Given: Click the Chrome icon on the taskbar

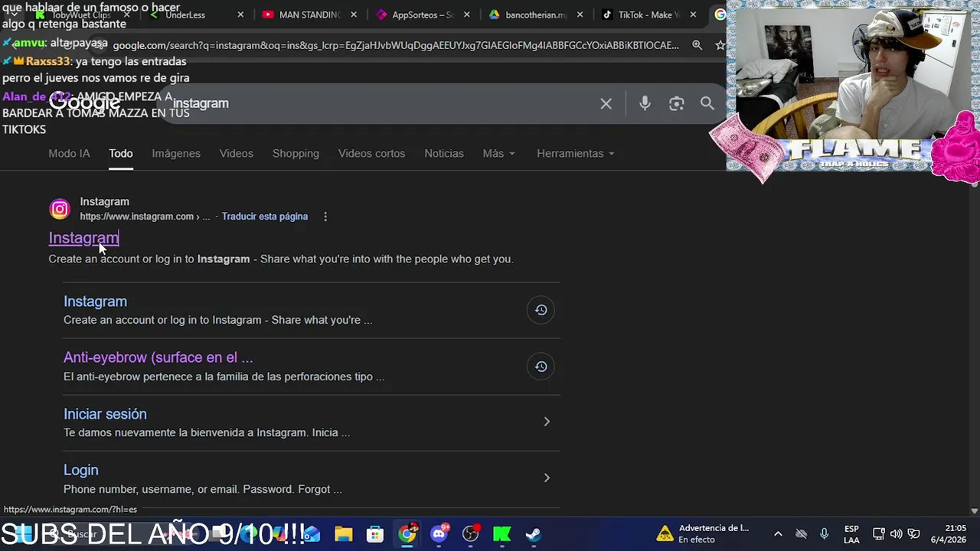Looking at the screenshot, I should coord(407,533).
